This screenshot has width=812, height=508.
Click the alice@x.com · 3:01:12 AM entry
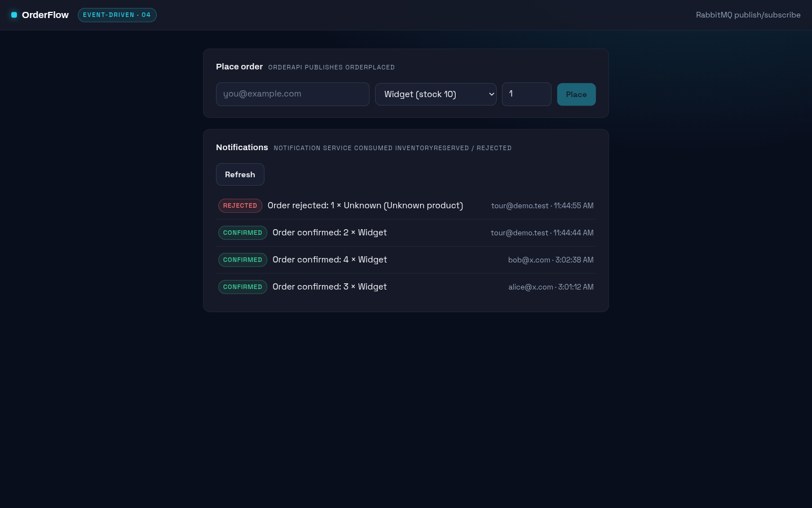pos(551,287)
